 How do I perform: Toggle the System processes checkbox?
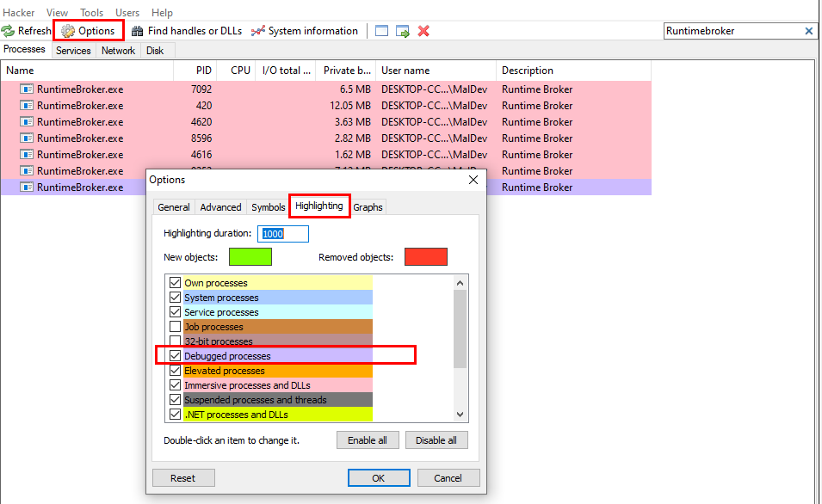point(175,298)
